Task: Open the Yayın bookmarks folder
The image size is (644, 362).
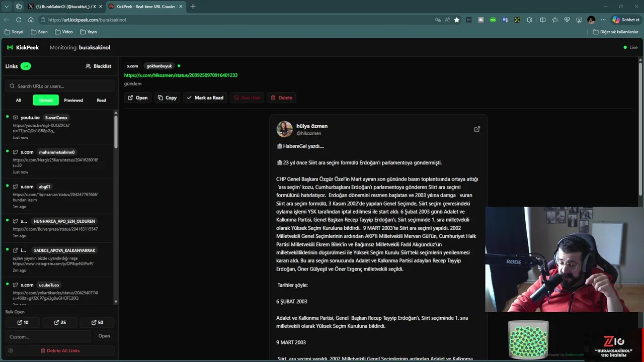Action: [x=89, y=32]
